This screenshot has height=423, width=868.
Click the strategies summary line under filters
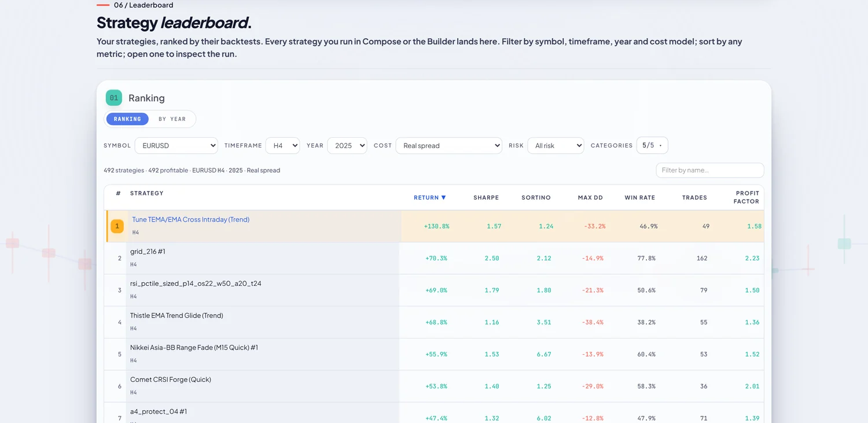coord(192,170)
